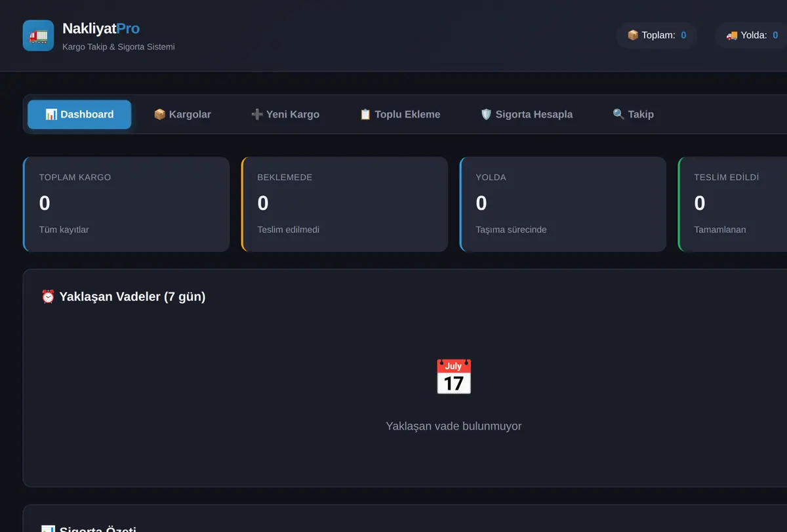Open the Yeni Kargo tab
This screenshot has height=532, width=787.
point(285,114)
